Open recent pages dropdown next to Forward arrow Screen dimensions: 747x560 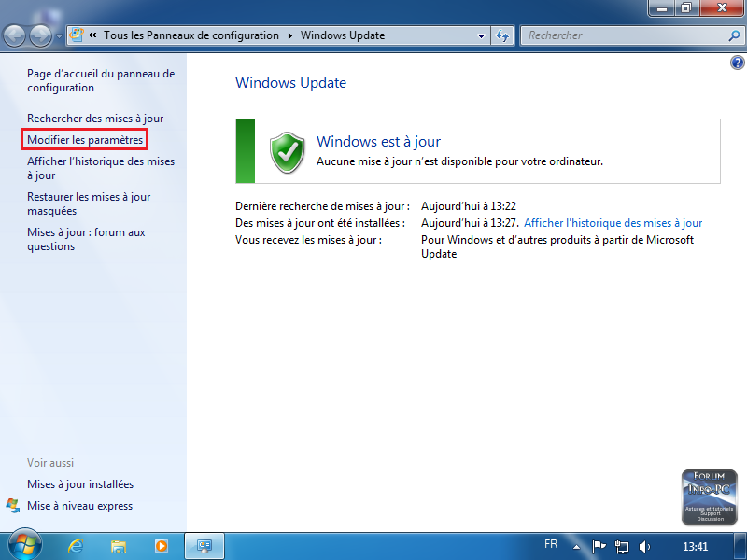59,36
